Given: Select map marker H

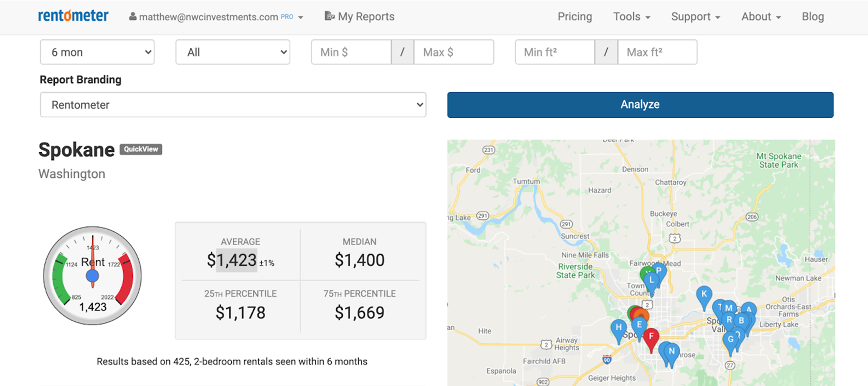Looking at the screenshot, I should (x=618, y=331).
